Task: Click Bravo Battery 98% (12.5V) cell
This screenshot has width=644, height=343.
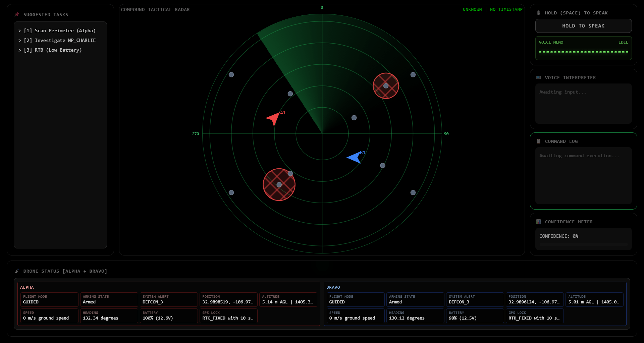Action: pyautogui.click(x=475, y=316)
